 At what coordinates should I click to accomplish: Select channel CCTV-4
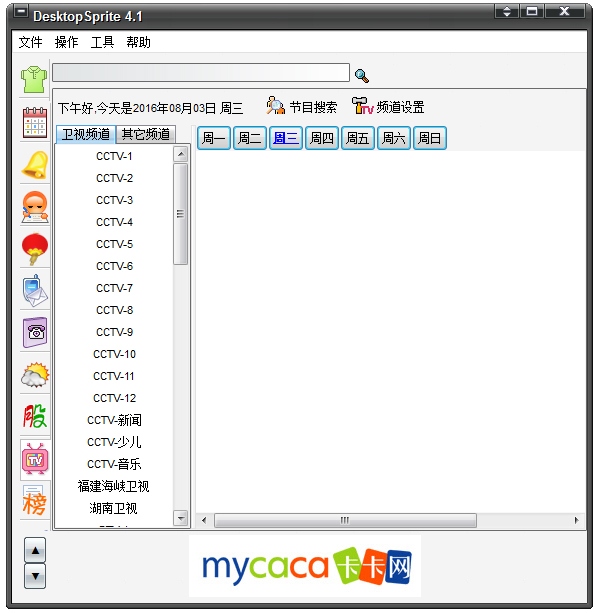pyautogui.click(x=114, y=222)
